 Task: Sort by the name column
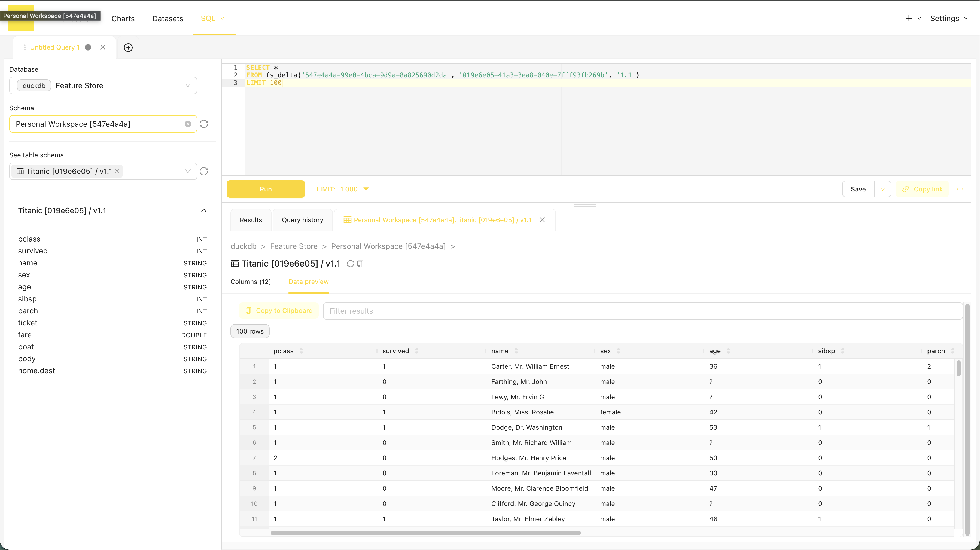[516, 351]
